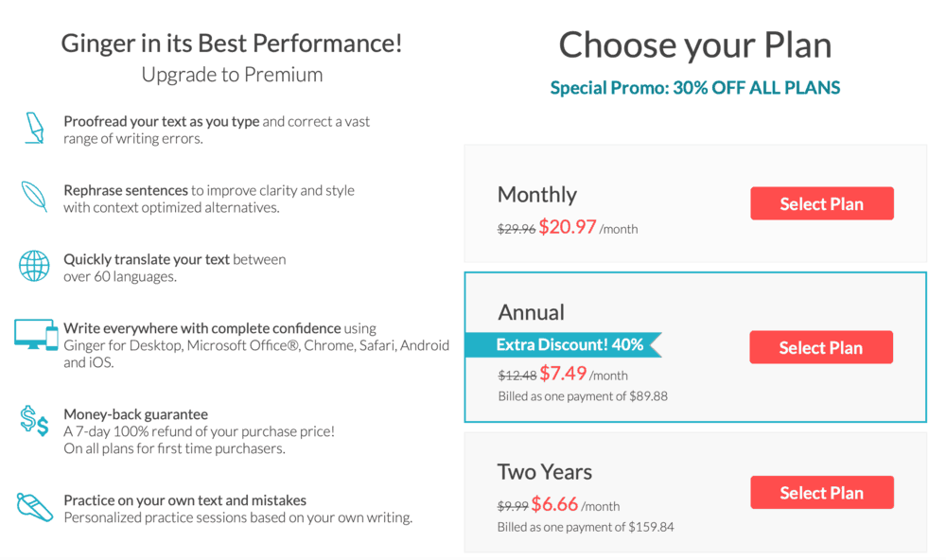
Task: Select the Monthly plan button
Action: click(822, 203)
